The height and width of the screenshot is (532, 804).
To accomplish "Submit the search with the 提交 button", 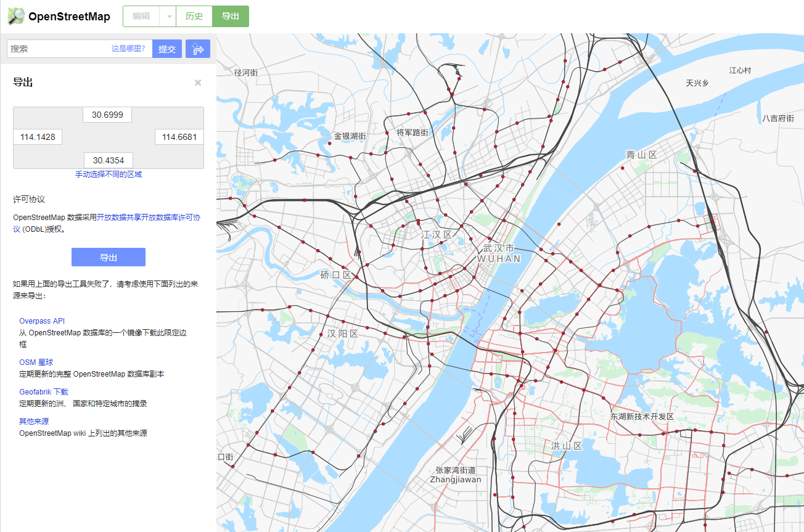I will tap(167, 49).
